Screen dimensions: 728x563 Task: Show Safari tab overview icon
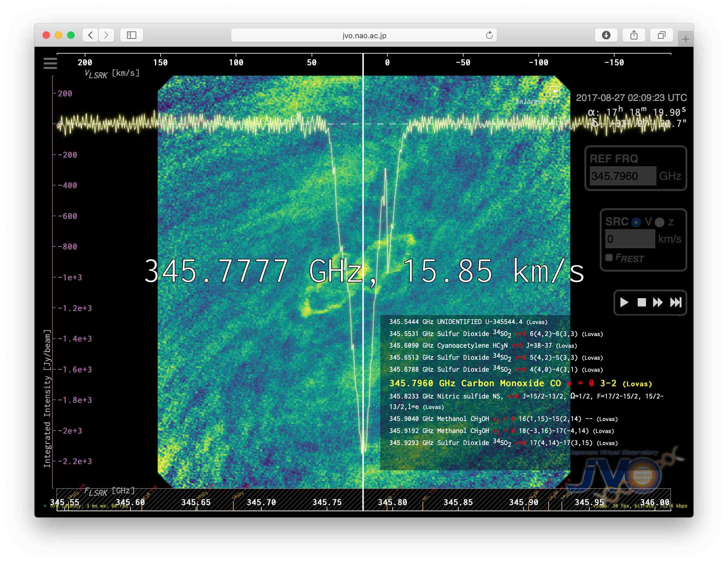661,35
